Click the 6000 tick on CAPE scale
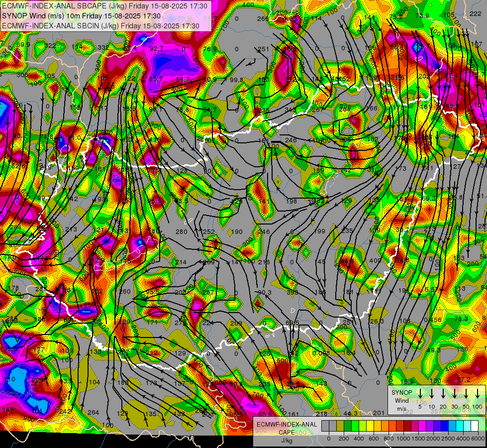Screen dimensions: 487x448 pyautogui.click(x=478, y=439)
